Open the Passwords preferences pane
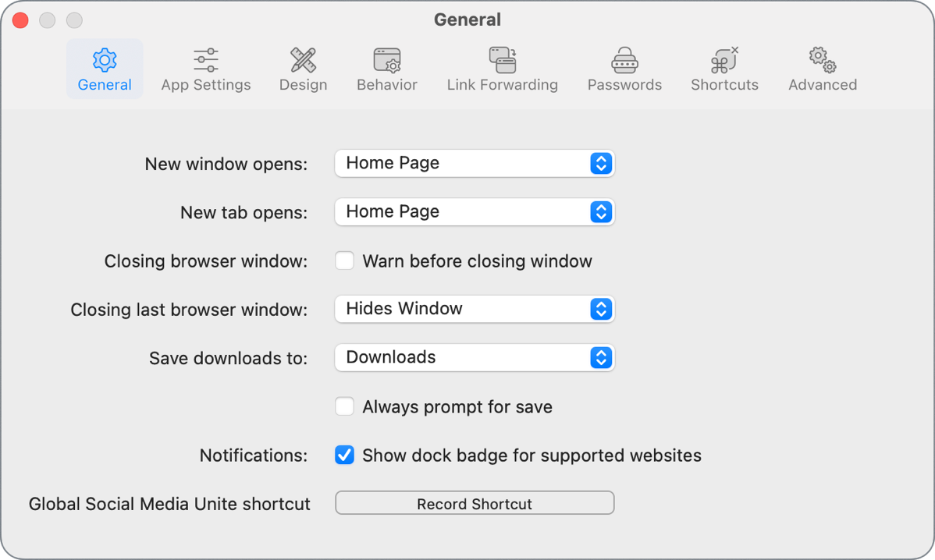The height and width of the screenshot is (560, 935). 624,69
